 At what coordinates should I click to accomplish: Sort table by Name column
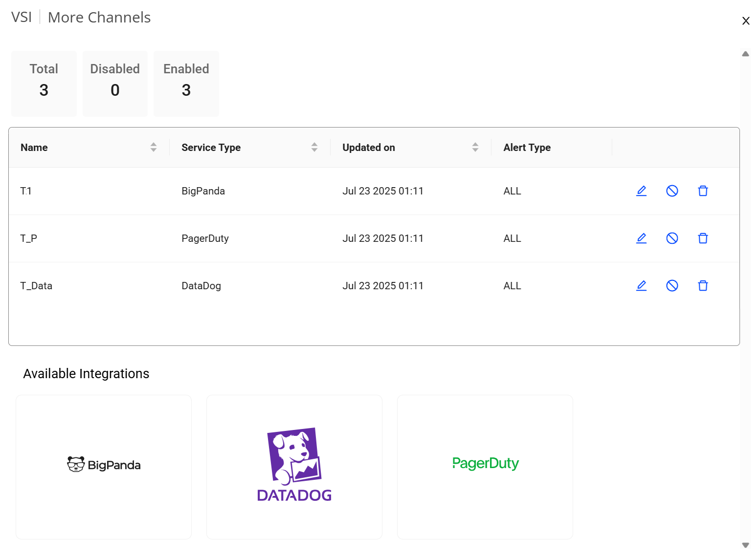(x=154, y=147)
